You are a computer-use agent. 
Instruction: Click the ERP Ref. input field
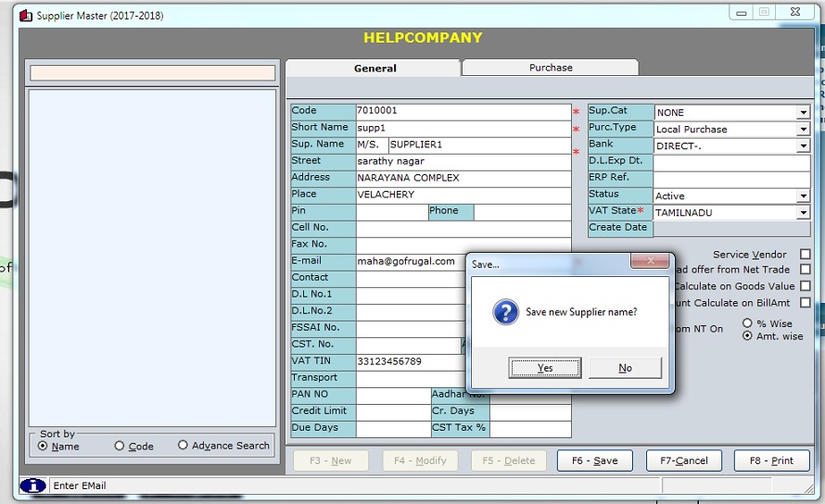click(x=731, y=179)
